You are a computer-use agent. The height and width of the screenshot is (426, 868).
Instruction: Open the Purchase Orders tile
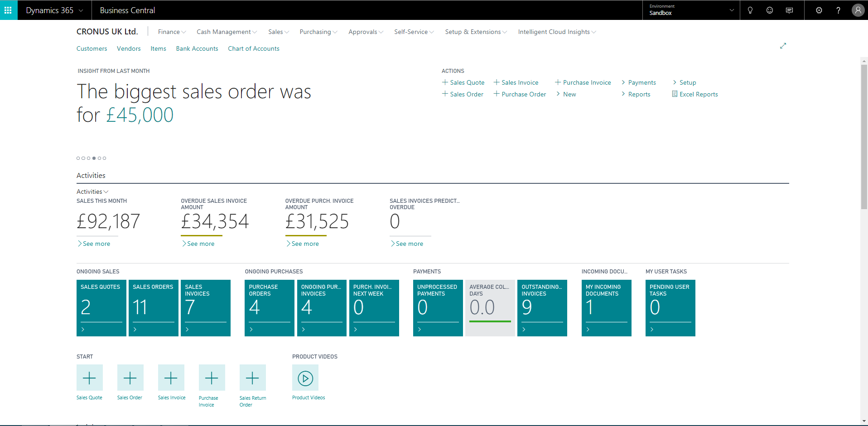click(x=270, y=308)
